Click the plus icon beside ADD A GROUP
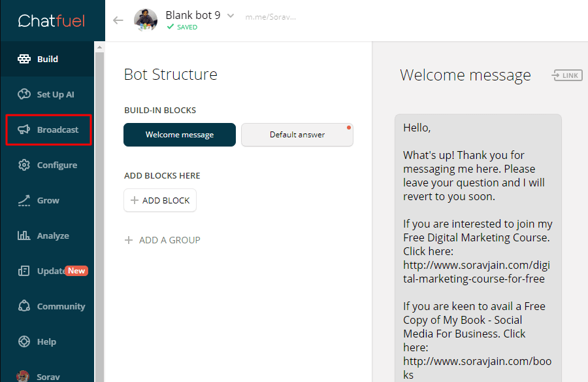This screenshot has width=588, height=382. (129, 240)
